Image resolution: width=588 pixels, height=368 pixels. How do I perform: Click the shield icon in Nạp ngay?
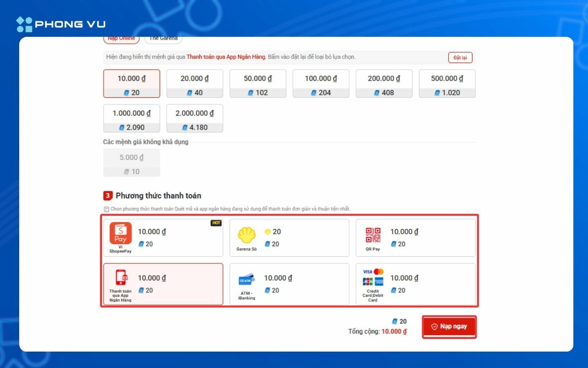point(434,327)
